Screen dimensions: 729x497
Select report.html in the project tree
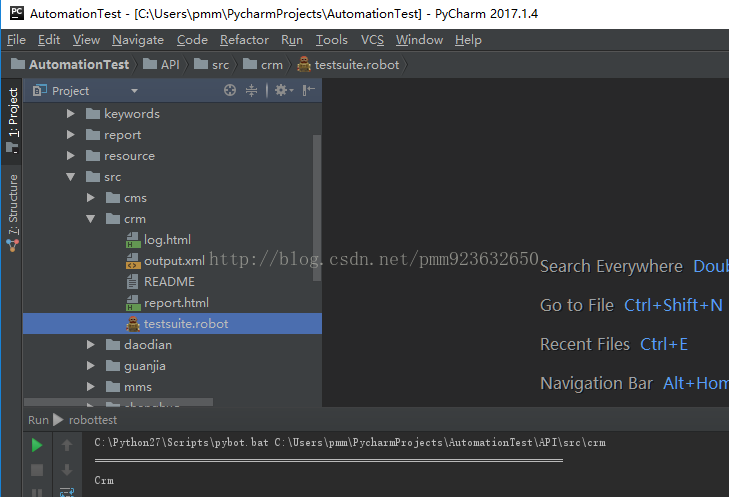click(176, 303)
